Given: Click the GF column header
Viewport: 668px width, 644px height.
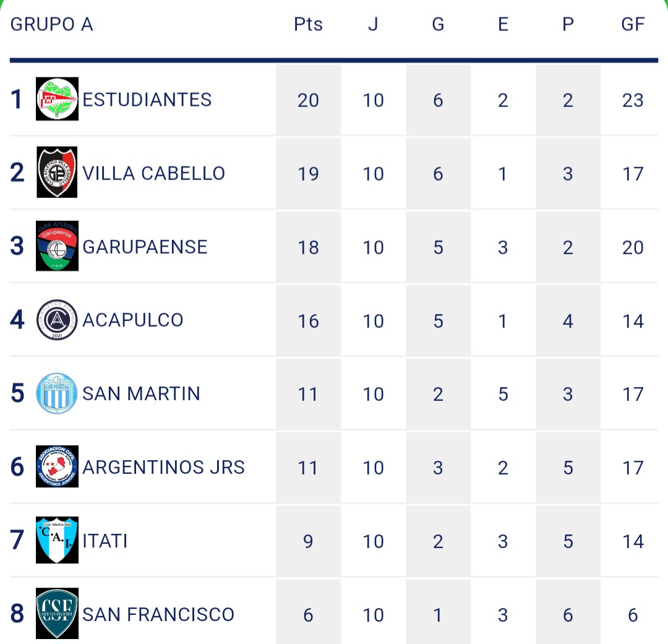Looking at the screenshot, I should pyautogui.click(x=633, y=24).
